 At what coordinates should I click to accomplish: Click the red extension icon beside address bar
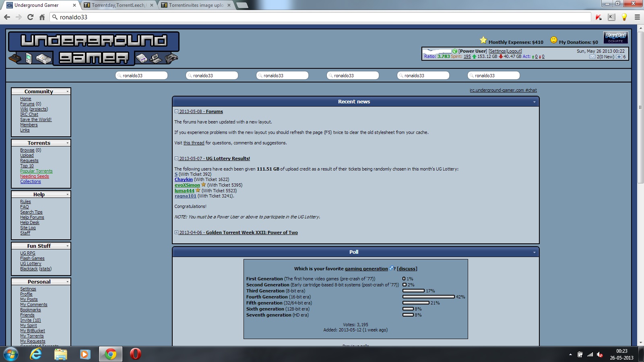pyautogui.click(x=599, y=17)
